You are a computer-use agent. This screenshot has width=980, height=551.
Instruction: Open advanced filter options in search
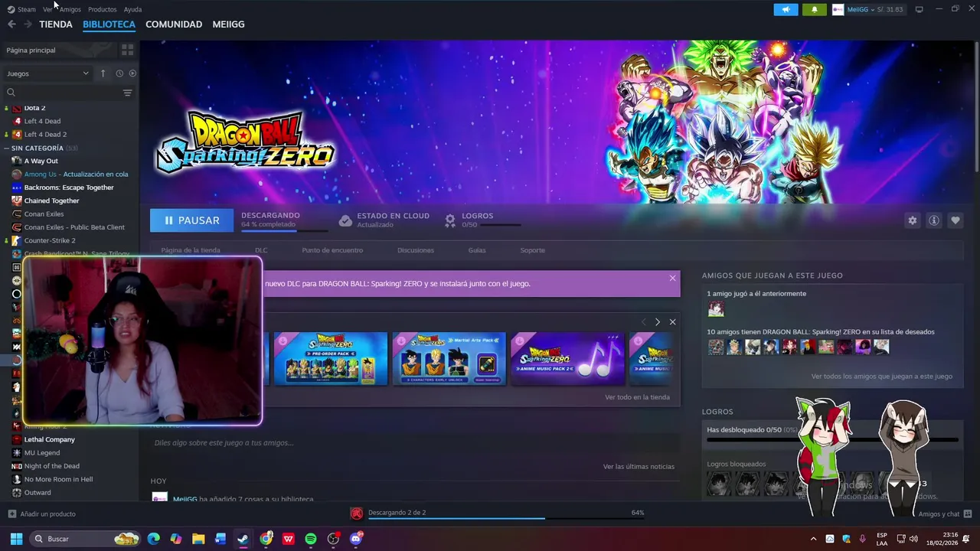(x=127, y=93)
